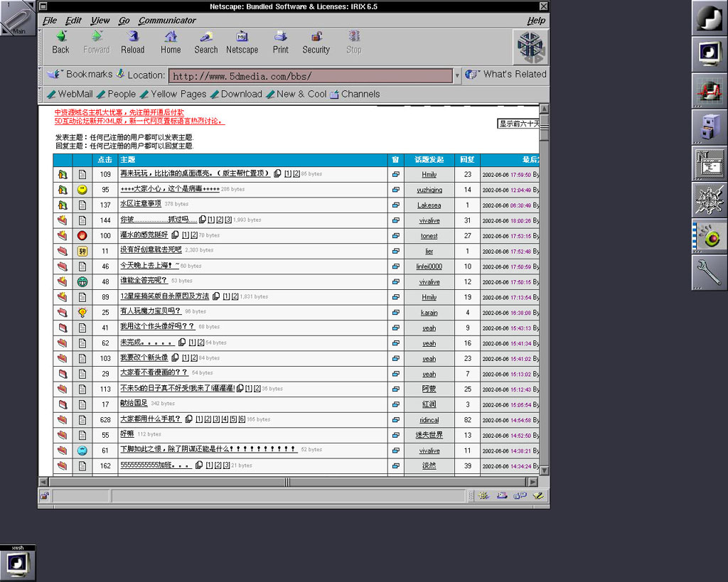
Task: Reload the current page
Action: [132, 37]
